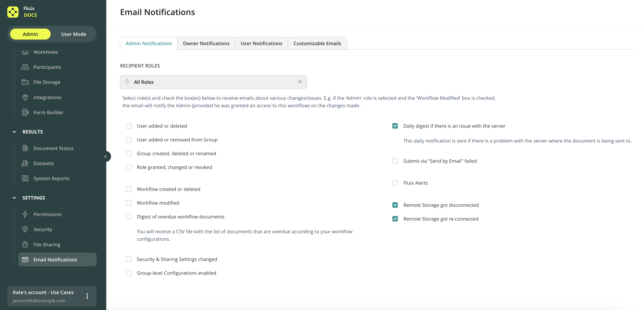Open Participants via its people icon
The image size is (644, 310).
click(25, 67)
